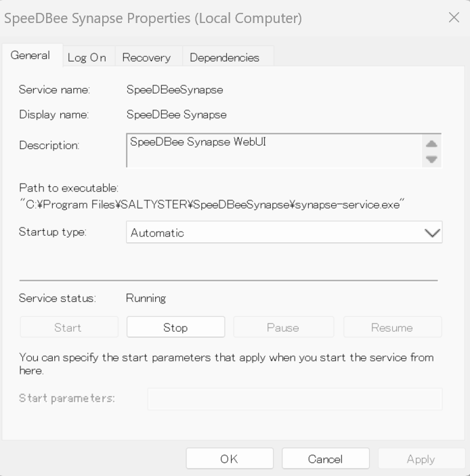
Task: Click the description scroll down arrow
Action: 431,160
